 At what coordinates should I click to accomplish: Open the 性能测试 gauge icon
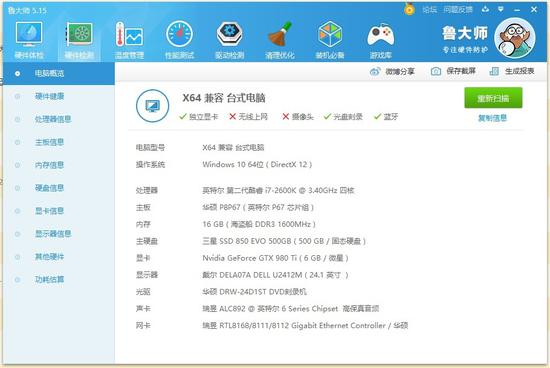click(179, 39)
